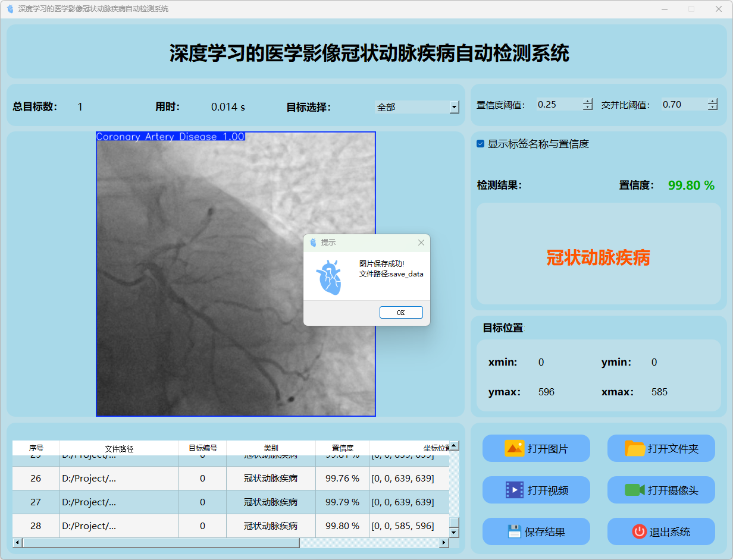Click the app icon in the title bar
This screenshot has width=733, height=560.
click(x=10, y=9)
